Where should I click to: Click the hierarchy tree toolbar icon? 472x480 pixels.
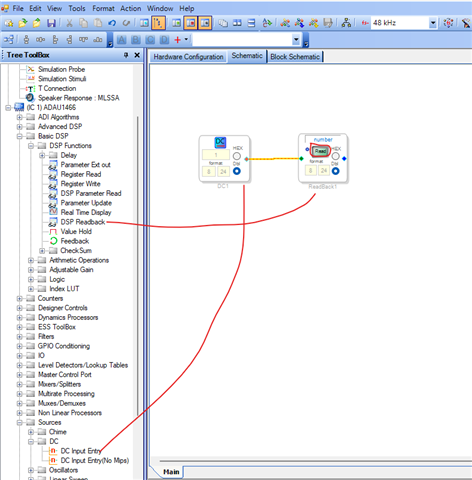(346, 23)
